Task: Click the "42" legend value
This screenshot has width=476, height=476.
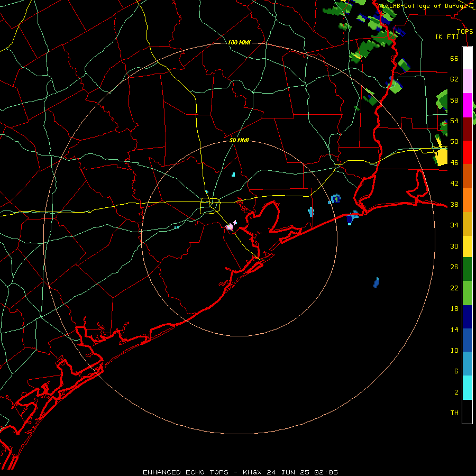Action: click(x=454, y=184)
